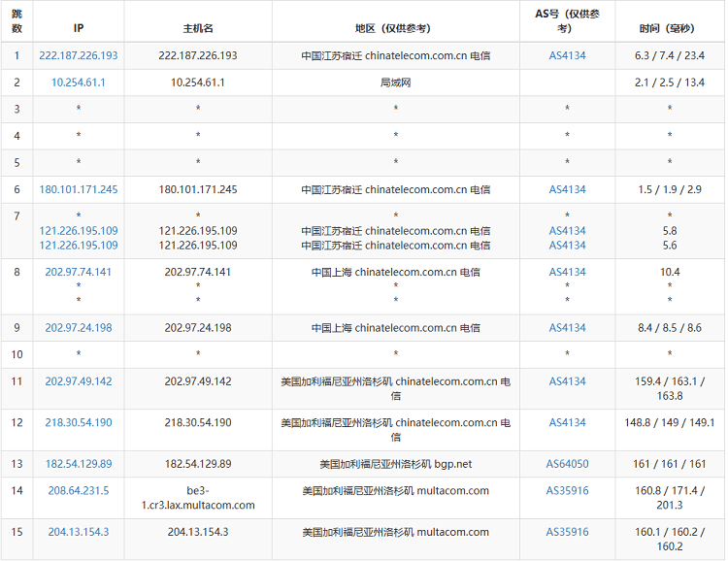The width and height of the screenshot is (728, 561).
Task: Click AS4134 link in hop 6 row
Action: click(x=568, y=189)
